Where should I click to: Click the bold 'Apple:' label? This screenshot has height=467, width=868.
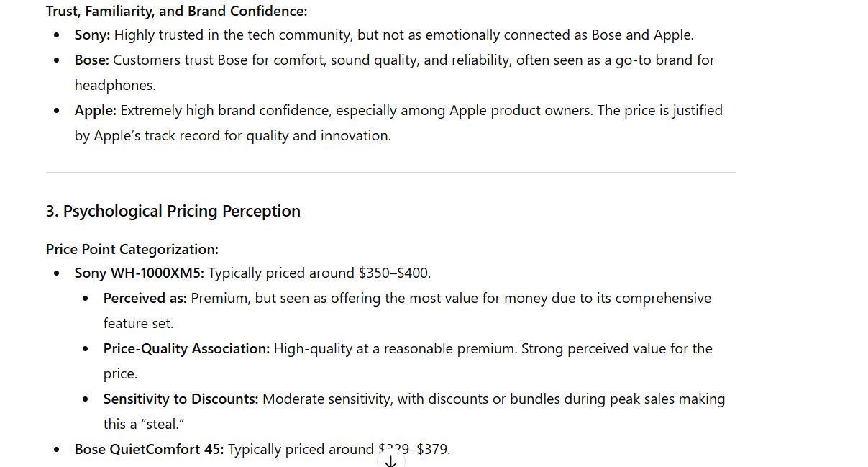[95, 110]
